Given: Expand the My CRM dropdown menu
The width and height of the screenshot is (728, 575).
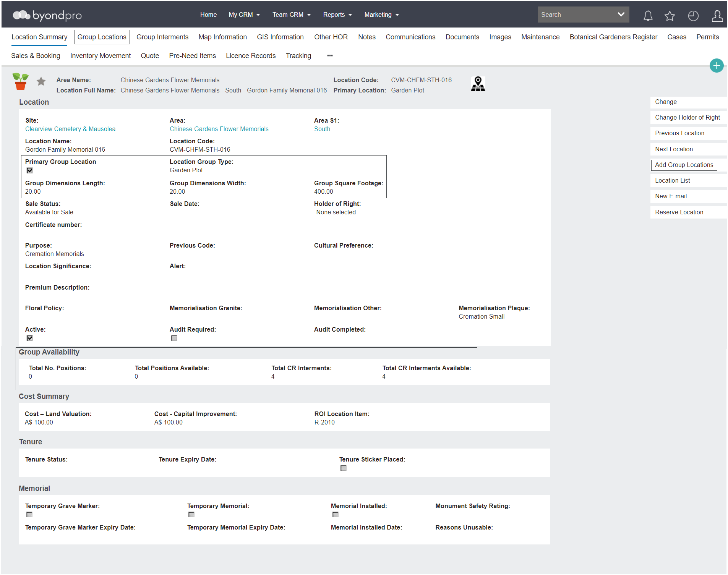Looking at the screenshot, I should click(244, 15).
